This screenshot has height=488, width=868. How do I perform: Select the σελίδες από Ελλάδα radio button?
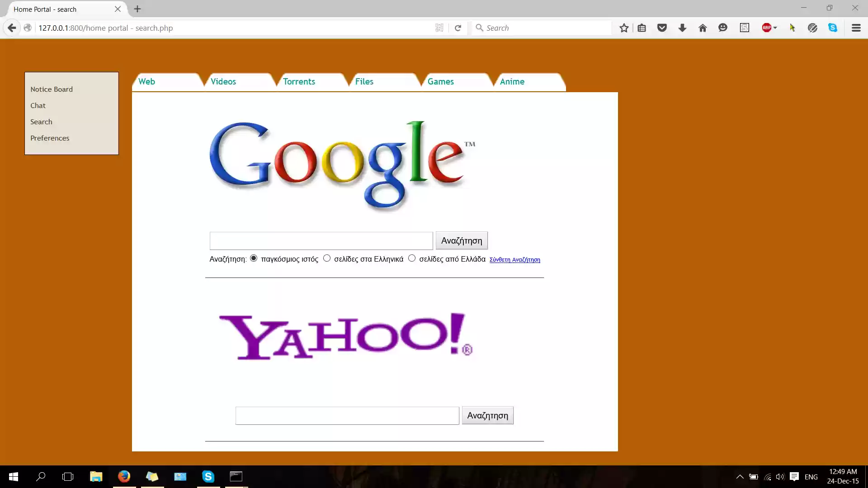point(412,258)
